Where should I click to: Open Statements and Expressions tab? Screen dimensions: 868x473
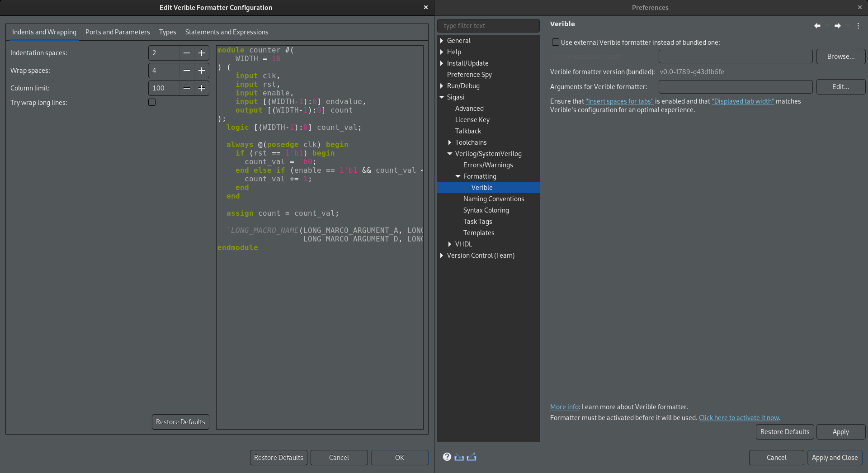point(226,32)
